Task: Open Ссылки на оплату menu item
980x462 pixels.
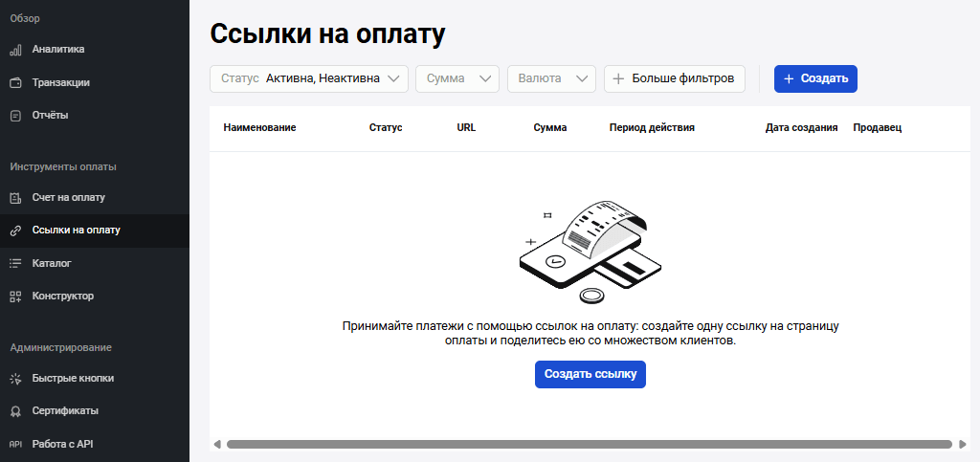Action: (77, 231)
